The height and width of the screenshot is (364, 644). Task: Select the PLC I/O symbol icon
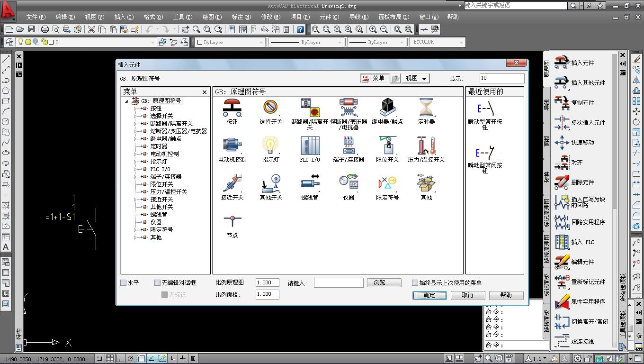(x=310, y=146)
